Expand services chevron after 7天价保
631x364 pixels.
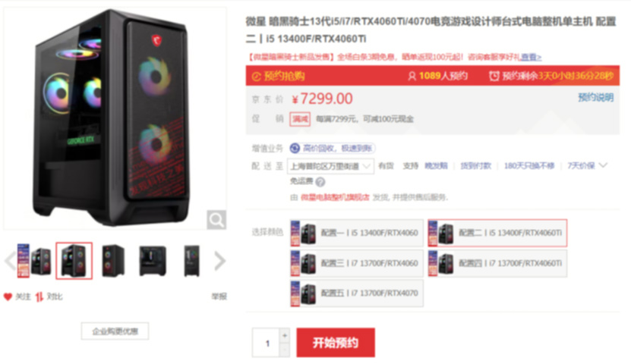tap(603, 165)
